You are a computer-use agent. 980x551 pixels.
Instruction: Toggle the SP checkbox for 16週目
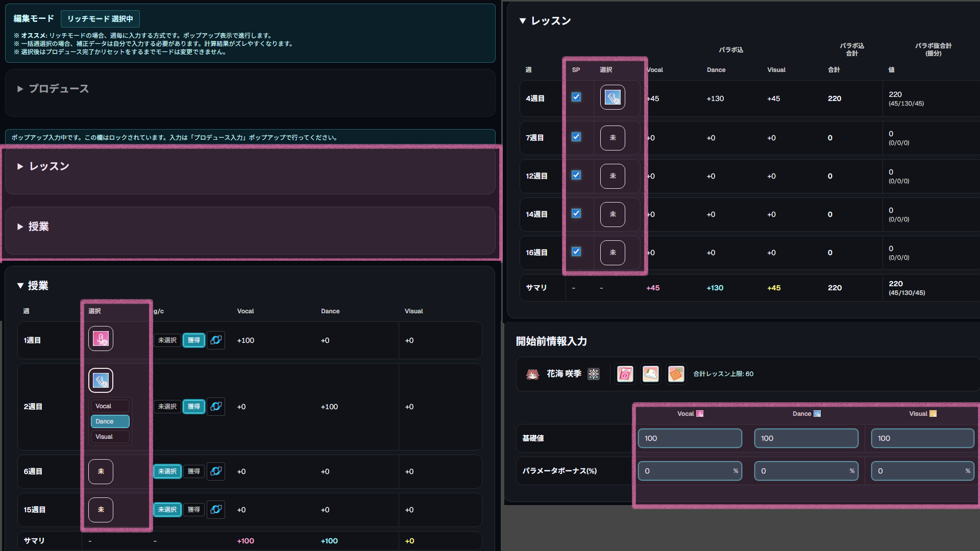tap(576, 252)
